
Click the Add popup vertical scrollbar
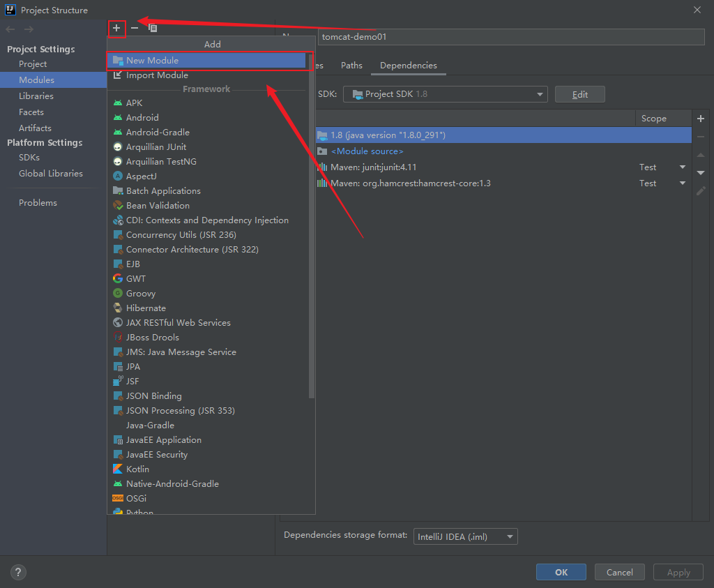coord(312,227)
